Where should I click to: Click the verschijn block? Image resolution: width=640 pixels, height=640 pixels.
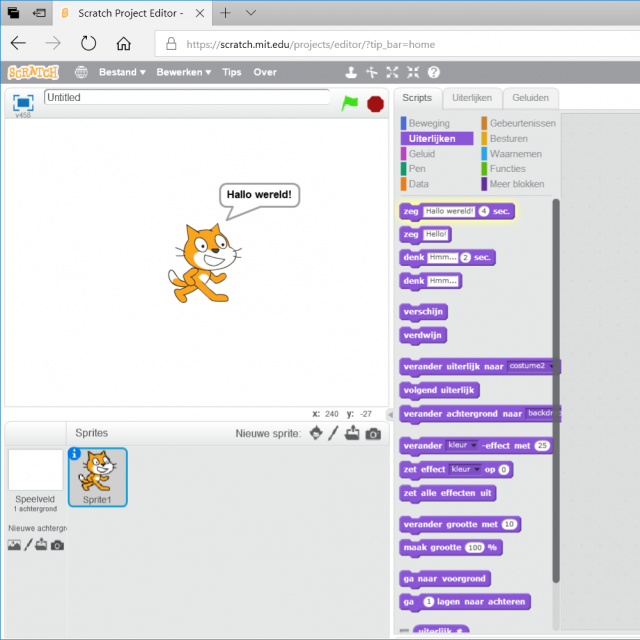pyautogui.click(x=423, y=312)
